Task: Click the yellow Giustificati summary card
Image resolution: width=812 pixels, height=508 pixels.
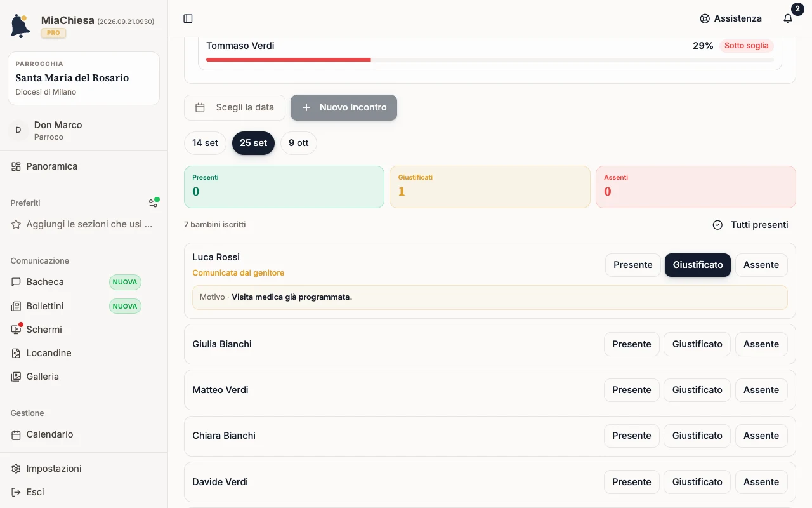Action: pyautogui.click(x=490, y=187)
